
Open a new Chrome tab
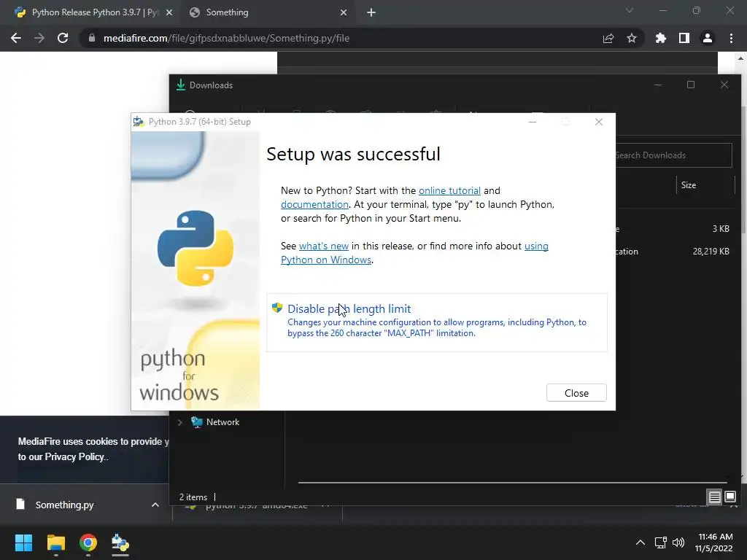(371, 12)
